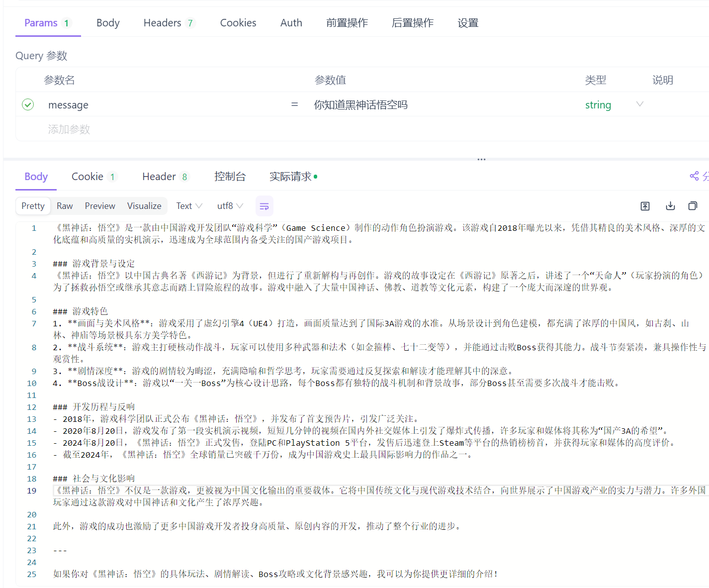Open the 前置操作 tab
Screen dimensions: 709x588
click(x=347, y=23)
